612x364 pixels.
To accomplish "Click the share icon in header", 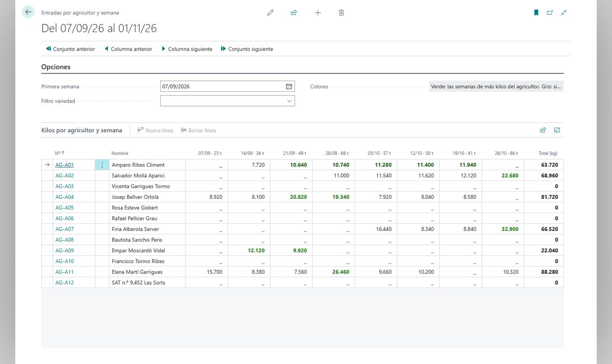I will point(294,13).
